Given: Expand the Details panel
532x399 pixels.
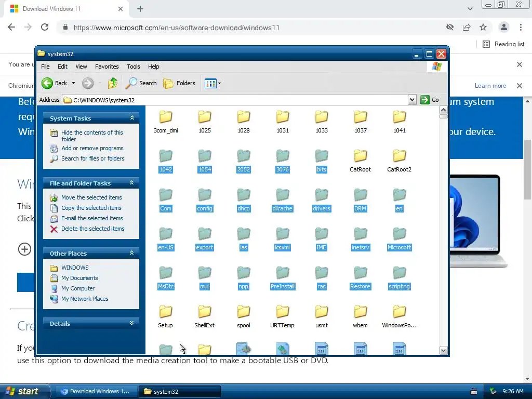Looking at the screenshot, I should 131,323.
